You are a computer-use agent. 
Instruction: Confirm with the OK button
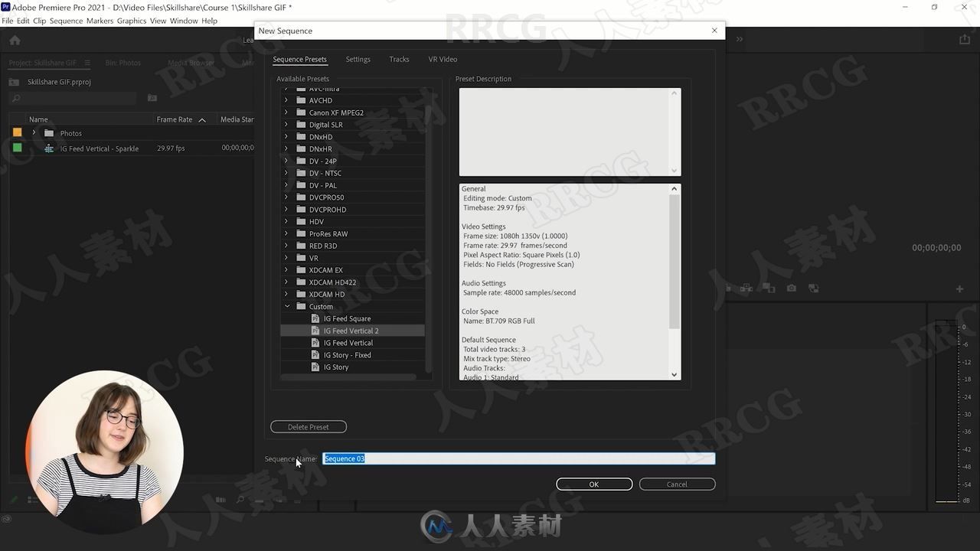pyautogui.click(x=594, y=484)
